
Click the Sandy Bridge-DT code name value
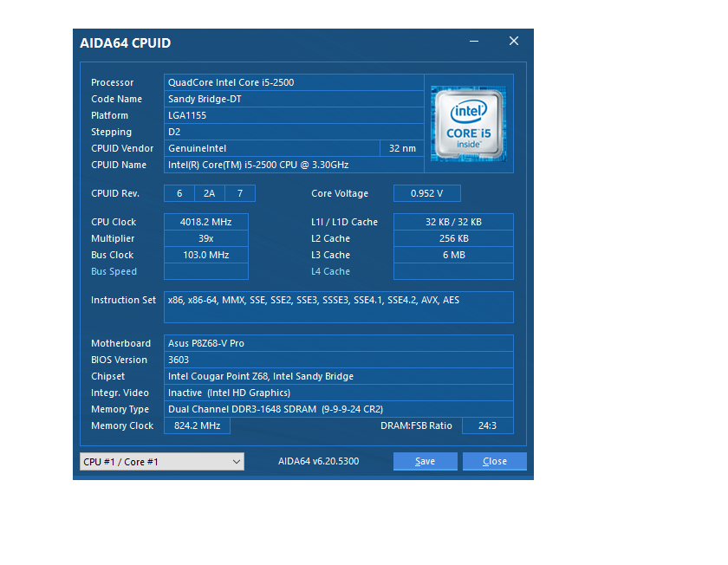click(x=294, y=99)
